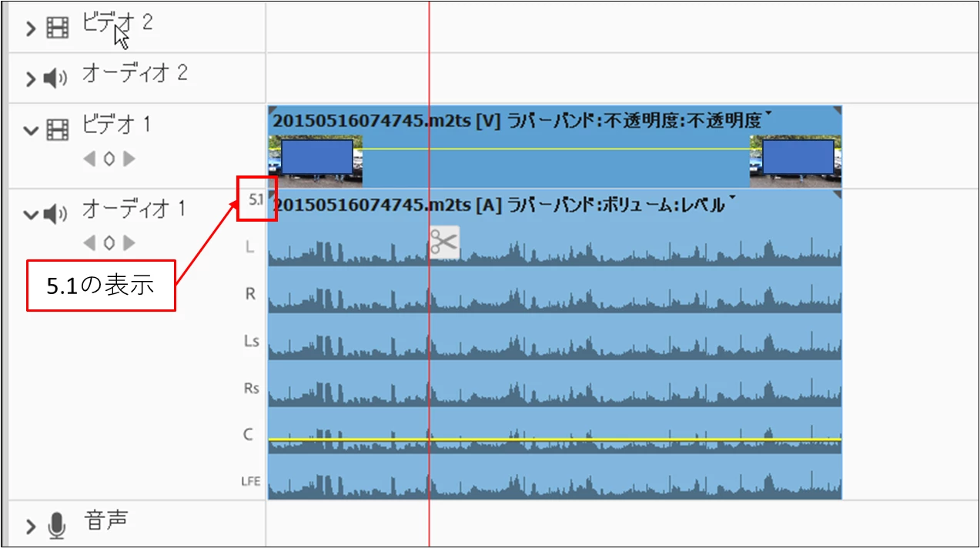This screenshot has height=548, width=980.
Task: Click the video clip start thumbnail
Action: point(316,161)
